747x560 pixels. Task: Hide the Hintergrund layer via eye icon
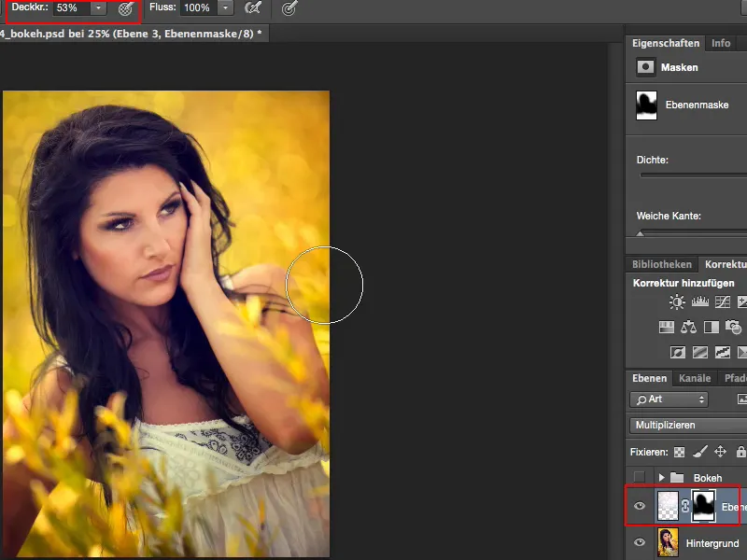[x=640, y=542]
